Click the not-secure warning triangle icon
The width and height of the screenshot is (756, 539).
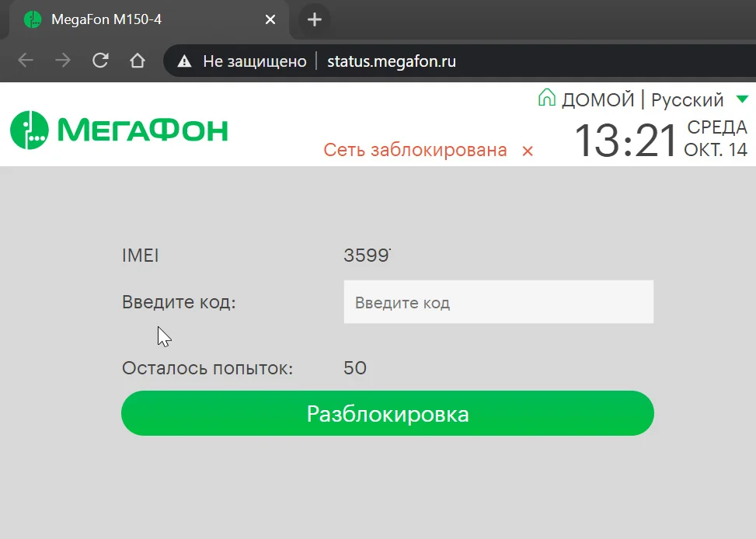(184, 61)
